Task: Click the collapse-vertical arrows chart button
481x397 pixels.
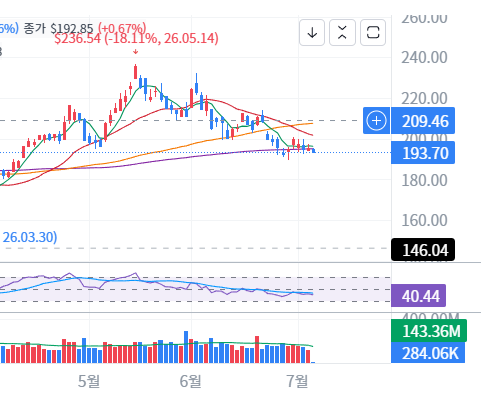Action: 342,33
